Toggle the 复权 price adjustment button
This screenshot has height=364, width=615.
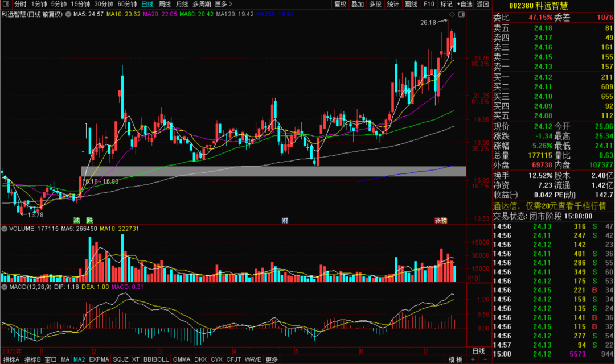point(340,4)
